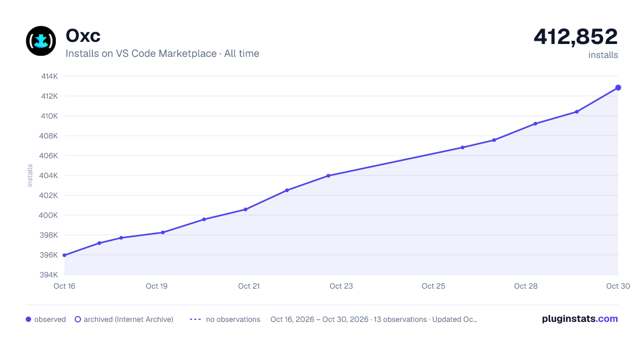Screen dimensions: 644x338
Task: Click the vertical 'installs' y-axis title
Action: (x=30, y=175)
